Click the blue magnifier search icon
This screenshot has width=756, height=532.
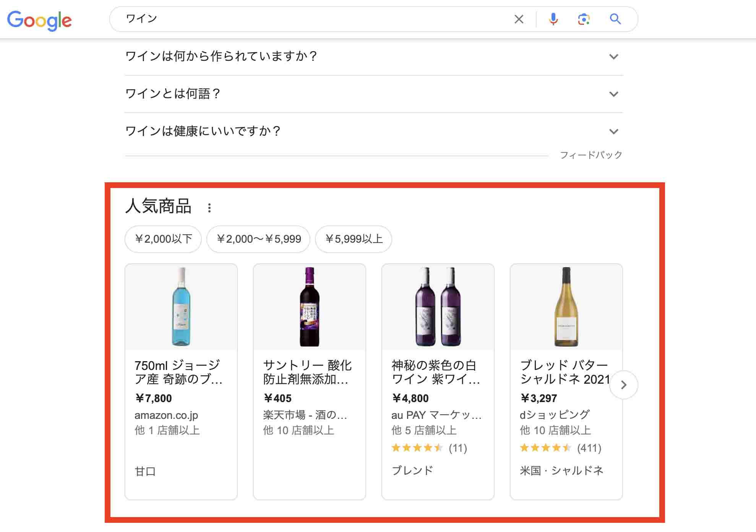[x=615, y=19]
